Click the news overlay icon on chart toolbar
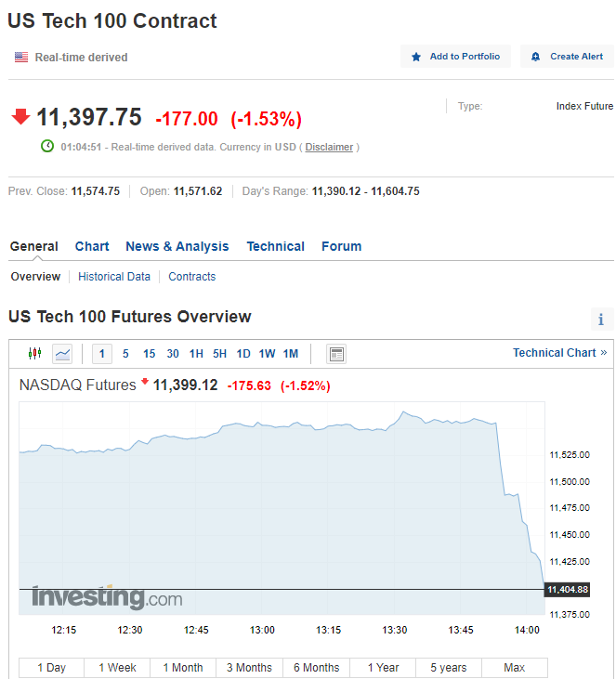This screenshot has width=616, height=679. [x=336, y=354]
